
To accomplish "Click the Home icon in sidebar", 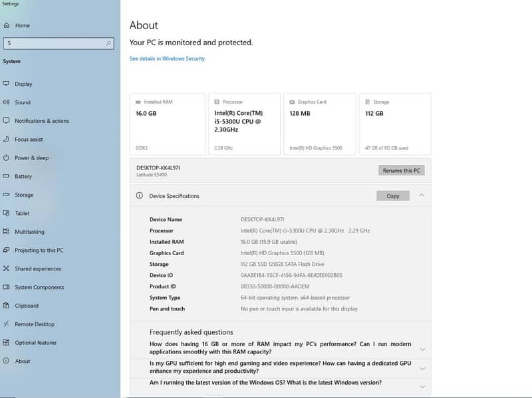I will [7, 25].
